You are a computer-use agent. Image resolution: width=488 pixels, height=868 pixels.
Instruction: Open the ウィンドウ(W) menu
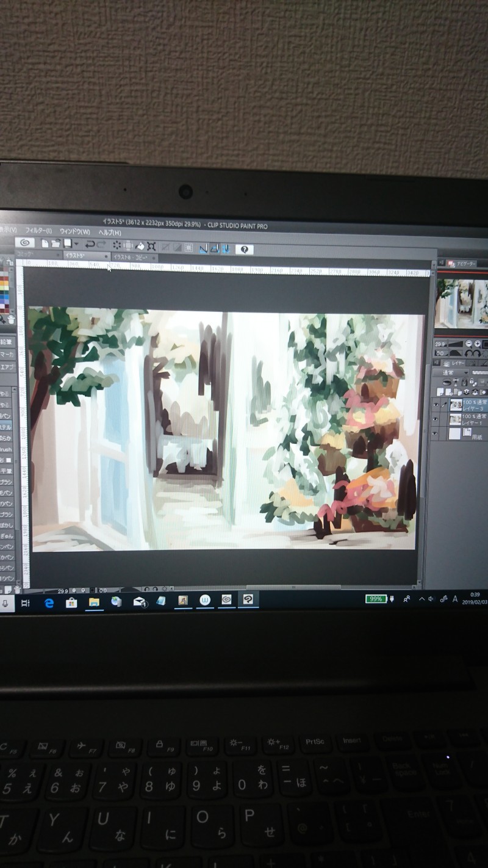pos(75,231)
